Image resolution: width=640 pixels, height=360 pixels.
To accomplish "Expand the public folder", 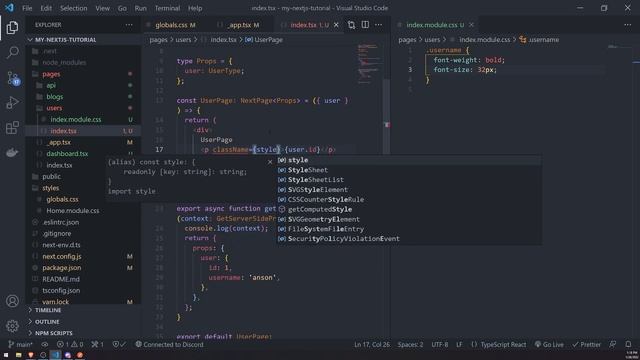I will (51, 176).
